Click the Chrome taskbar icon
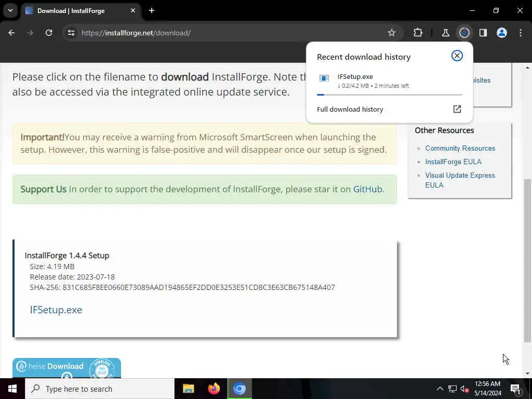This screenshot has height=399, width=532. [x=239, y=389]
